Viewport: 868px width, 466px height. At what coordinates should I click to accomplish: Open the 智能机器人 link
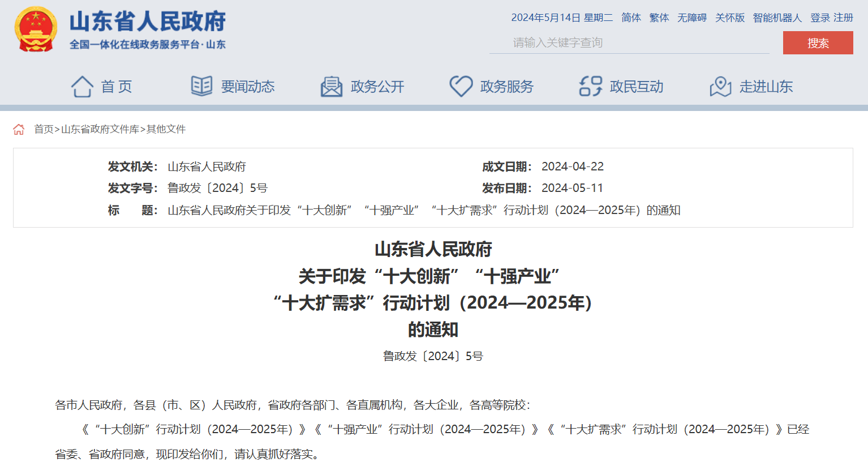pyautogui.click(x=777, y=18)
